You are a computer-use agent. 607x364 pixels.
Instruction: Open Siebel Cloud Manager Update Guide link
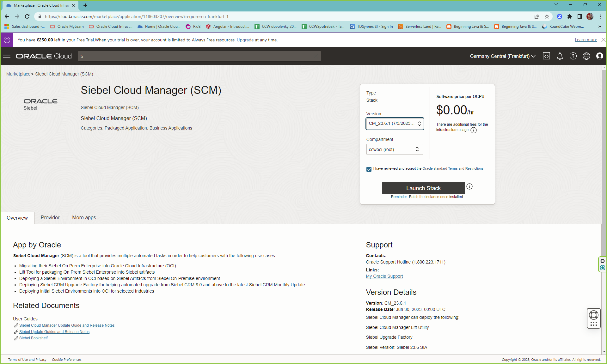(67, 325)
